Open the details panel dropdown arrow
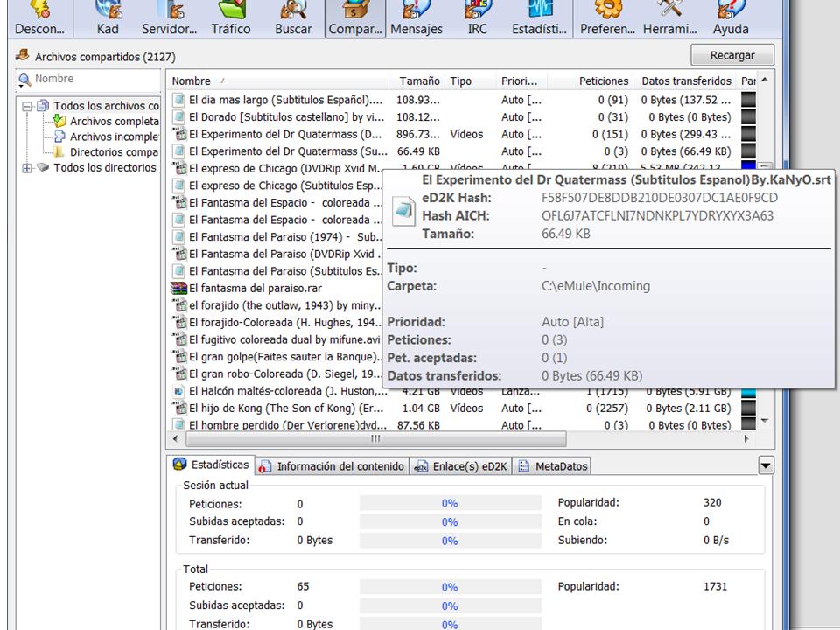 point(766,466)
